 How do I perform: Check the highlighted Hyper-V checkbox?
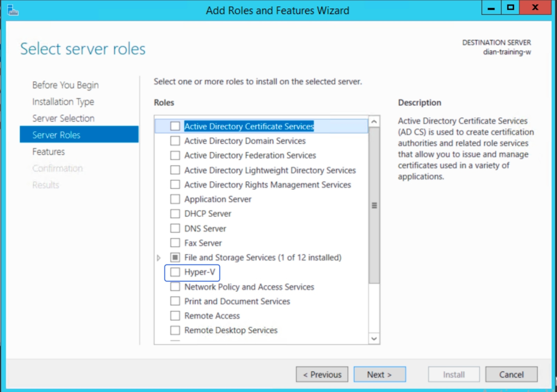point(175,272)
